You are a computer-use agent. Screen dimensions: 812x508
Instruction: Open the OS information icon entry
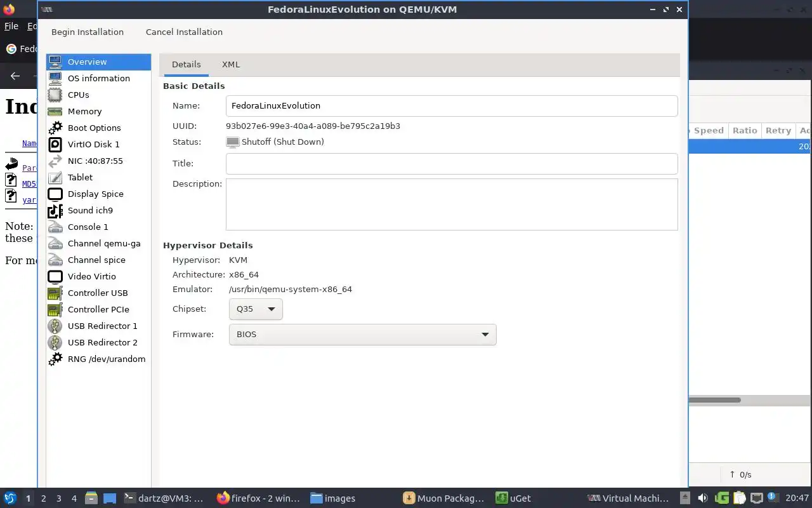point(55,78)
